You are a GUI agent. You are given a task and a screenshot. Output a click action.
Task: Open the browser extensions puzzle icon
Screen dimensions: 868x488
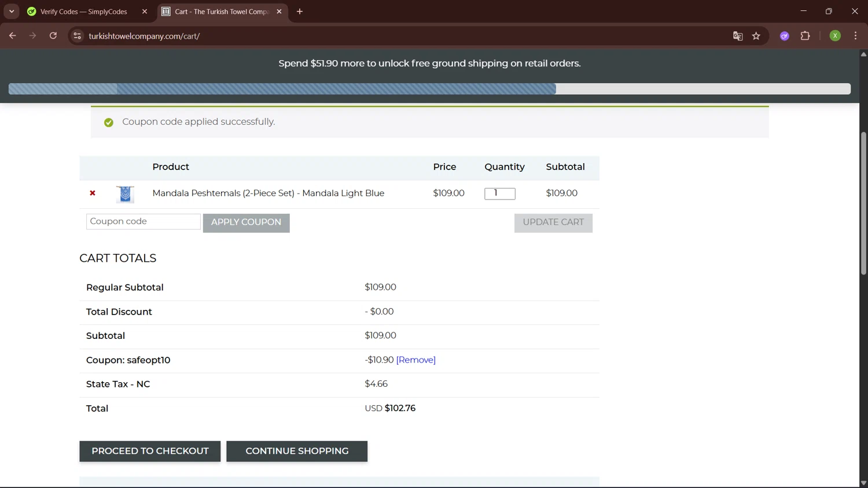(x=805, y=36)
